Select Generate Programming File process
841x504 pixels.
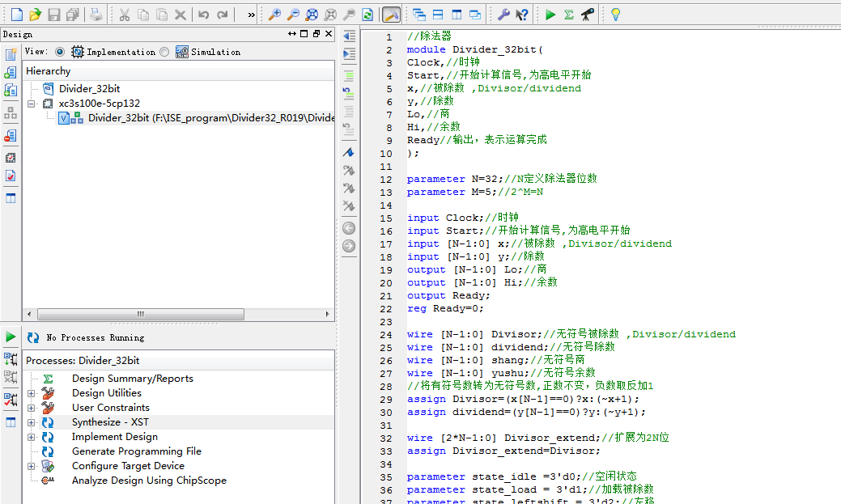tap(136, 451)
